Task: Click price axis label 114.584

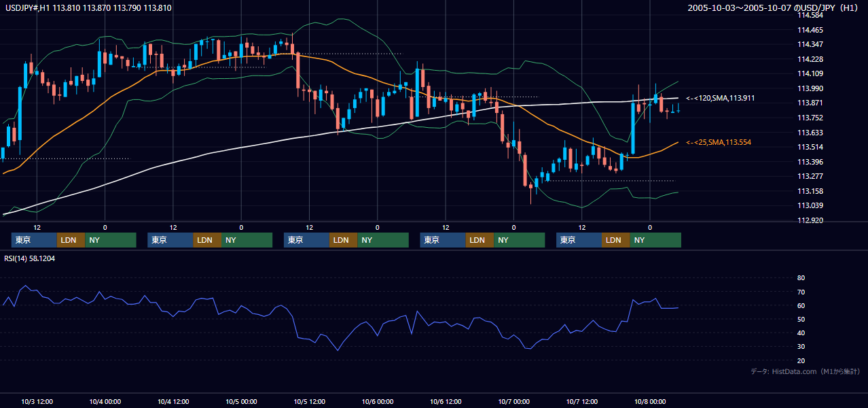Action: [x=810, y=15]
